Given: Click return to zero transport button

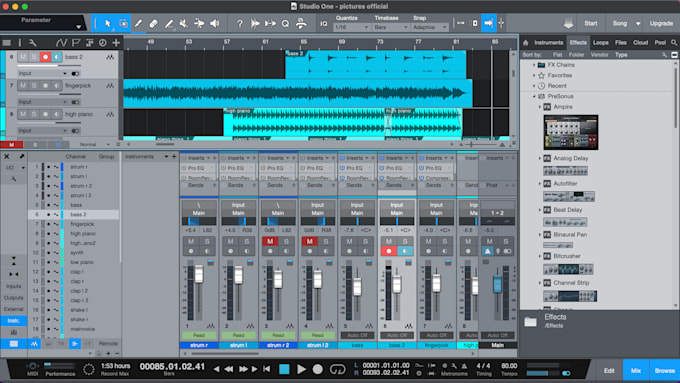Looking at the screenshot, I should coord(267,369).
